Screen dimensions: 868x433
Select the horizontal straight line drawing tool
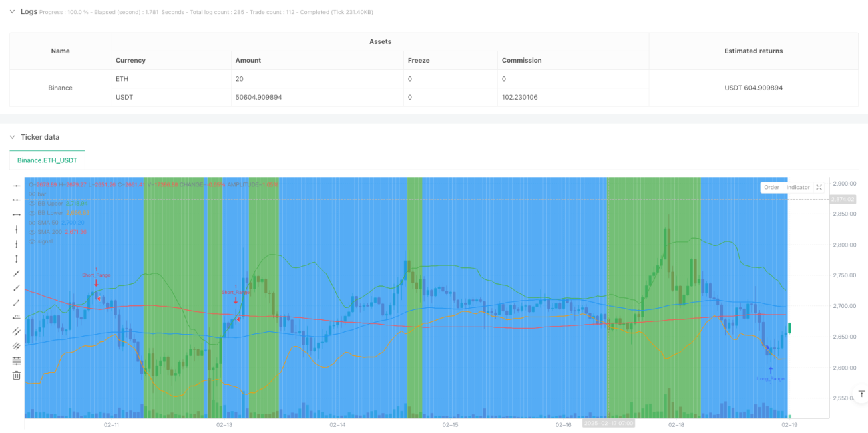(17, 200)
